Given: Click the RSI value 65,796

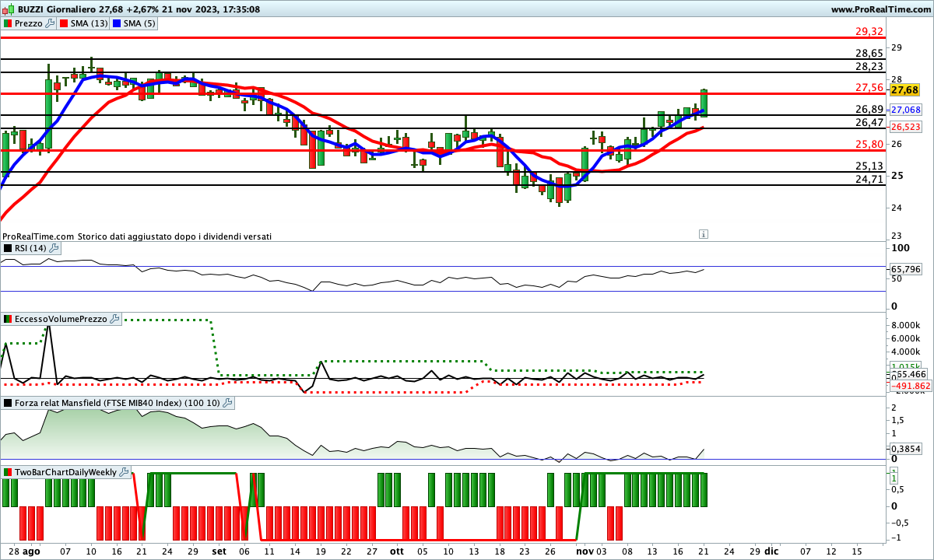Looking at the screenshot, I should [x=906, y=269].
